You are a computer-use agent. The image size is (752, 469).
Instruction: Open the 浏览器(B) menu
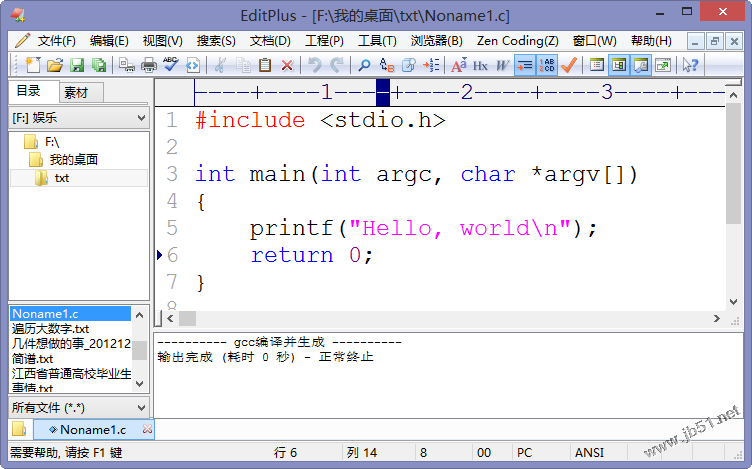pyautogui.click(x=436, y=41)
